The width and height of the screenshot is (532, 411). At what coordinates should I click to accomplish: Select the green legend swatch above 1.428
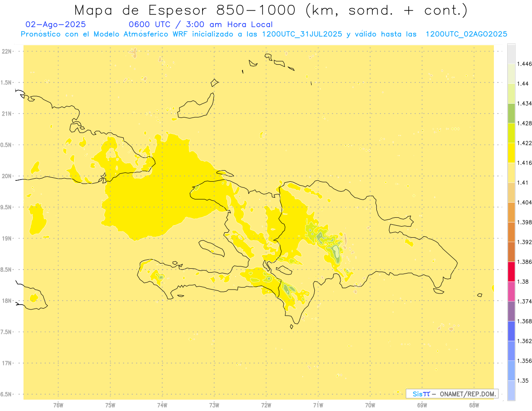click(x=511, y=113)
